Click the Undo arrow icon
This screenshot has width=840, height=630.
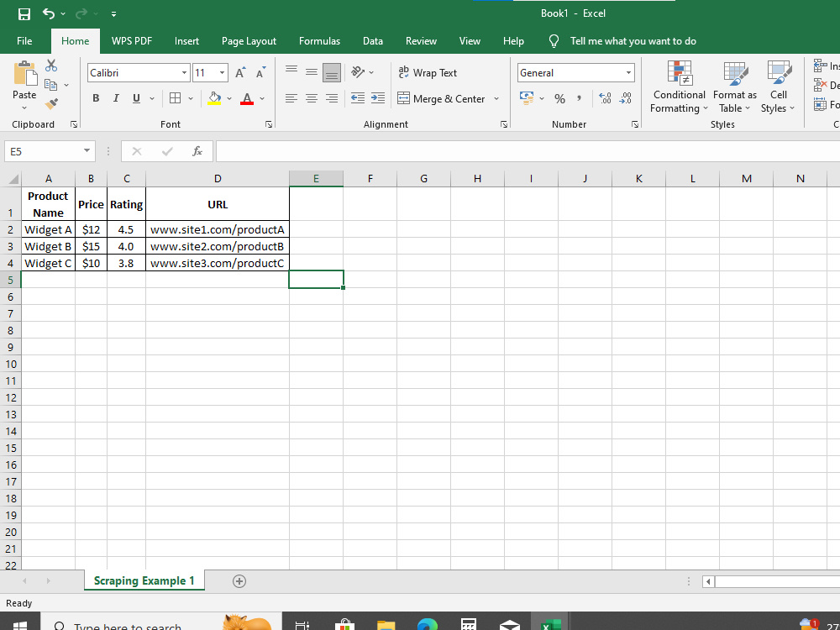pyautogui.click(x=48, y=13)
